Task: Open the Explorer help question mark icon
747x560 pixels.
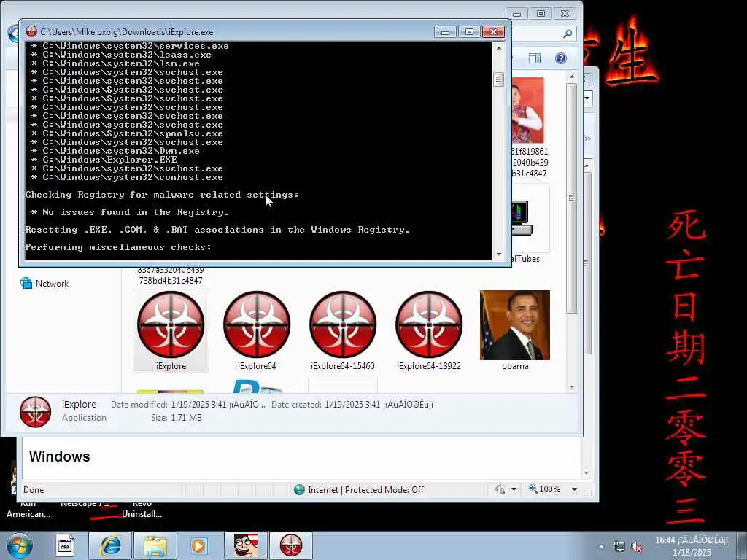Action: (x=561, y=58)
